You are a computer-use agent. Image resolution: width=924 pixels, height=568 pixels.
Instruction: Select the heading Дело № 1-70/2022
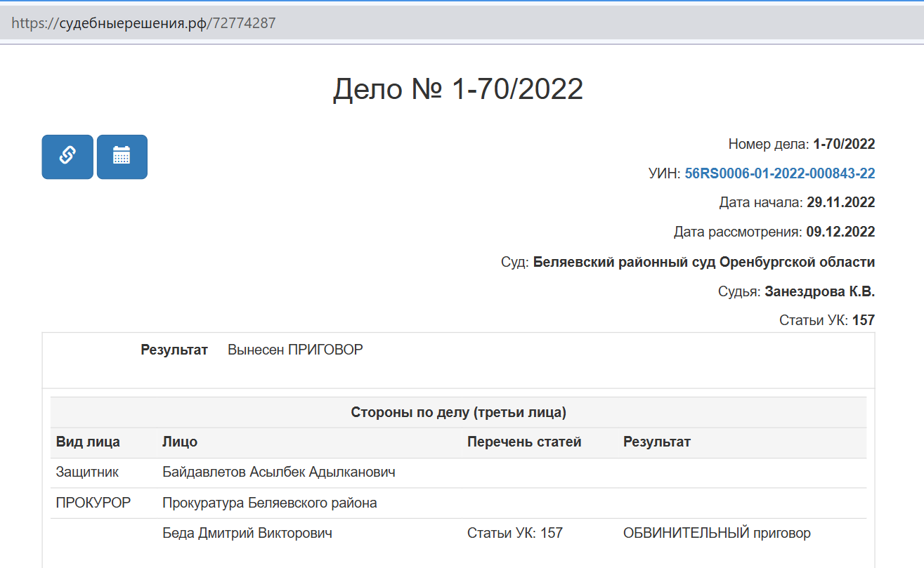(x=458, y=89)
